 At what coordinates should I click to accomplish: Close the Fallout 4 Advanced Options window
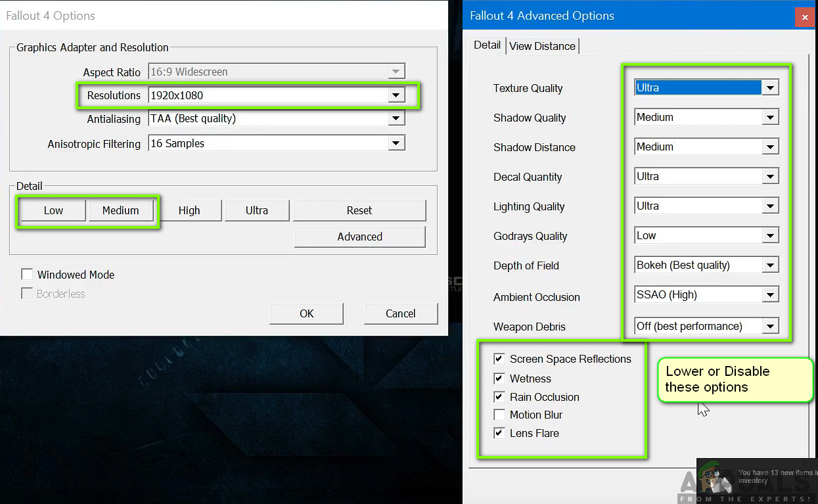[x=805, y=17]
